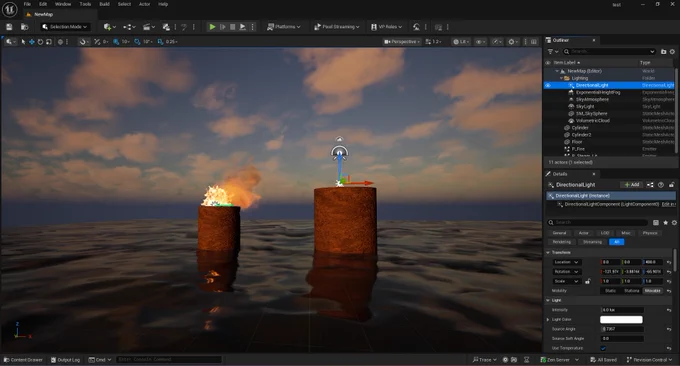Open the Quickly Add to project menu
Viewport: 680px width, 366px height.
pyautogui.click(x=109, y=27)
